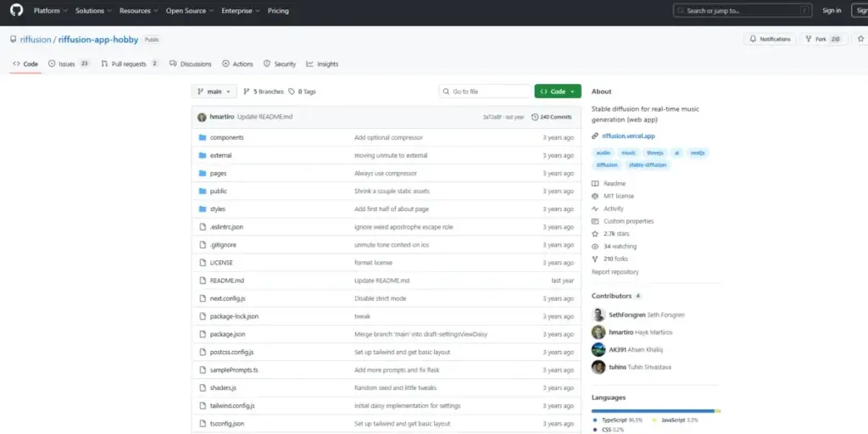Image resolution: width=868 pixels, height=434 pixels.
Task: Click the GitHub logo icon
Action: [16, 11]
